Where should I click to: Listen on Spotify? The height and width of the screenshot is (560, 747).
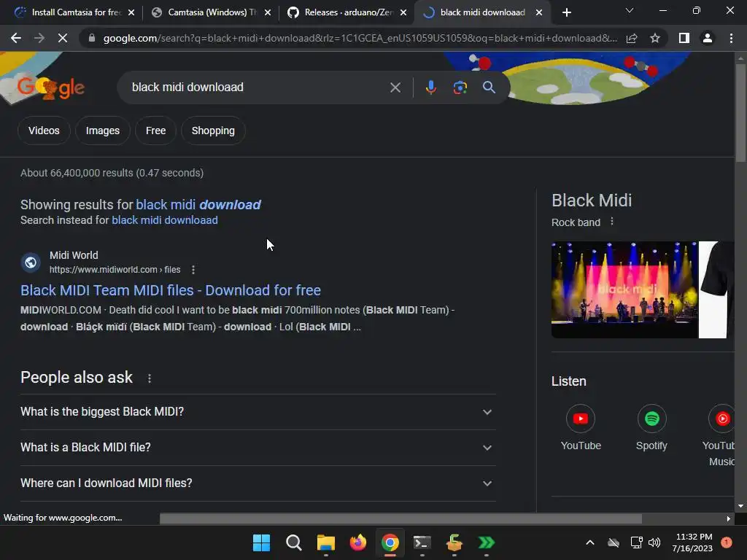[x=651, y=427]
